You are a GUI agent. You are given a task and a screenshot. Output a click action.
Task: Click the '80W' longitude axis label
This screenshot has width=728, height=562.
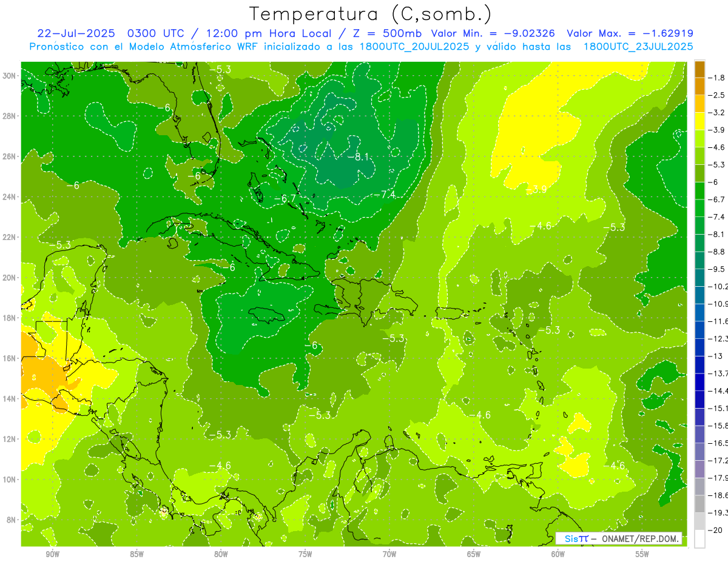(x=221, y=555)
